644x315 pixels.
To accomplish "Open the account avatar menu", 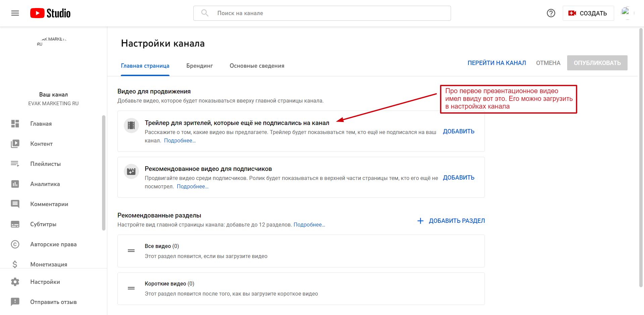I will [x=625, y=13].
